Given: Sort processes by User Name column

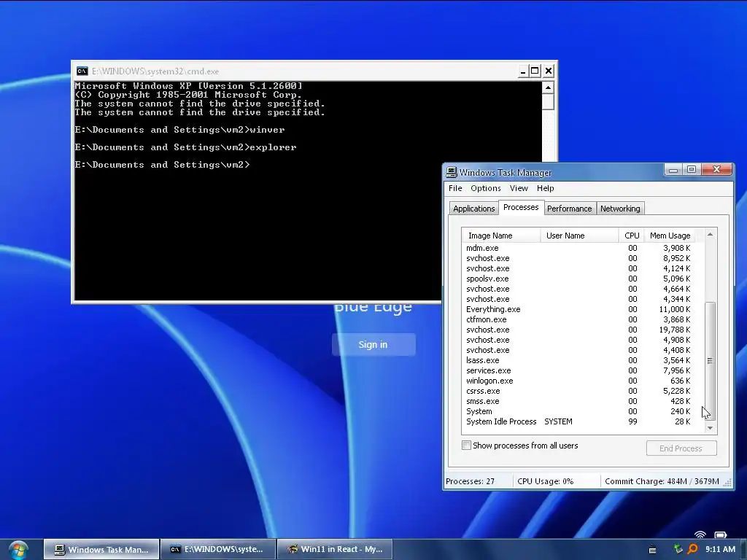Looking at the screenshot, I should click(579, 236).
